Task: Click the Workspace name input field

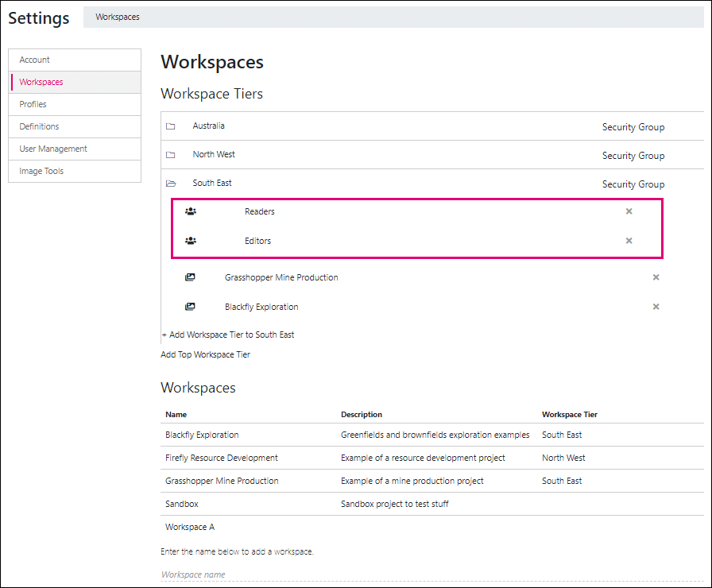Action: (x=431, y=574)
